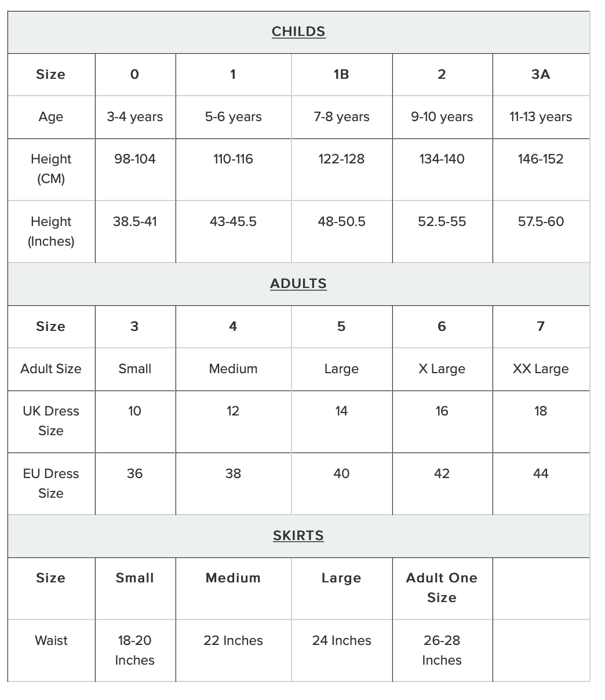Select the X Large adult size cell
The image size is (605, 700).
pyautogui.click(x=442, y=369)
